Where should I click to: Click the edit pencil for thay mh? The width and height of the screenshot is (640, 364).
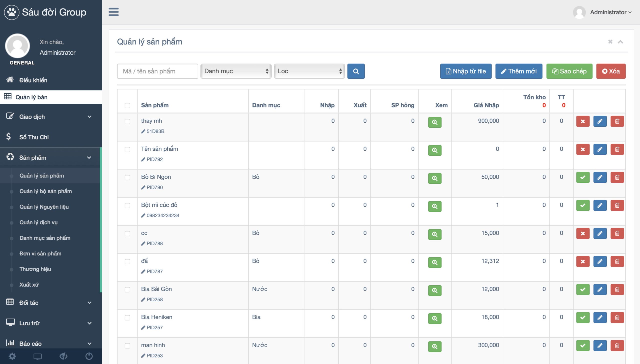[600, 121]
